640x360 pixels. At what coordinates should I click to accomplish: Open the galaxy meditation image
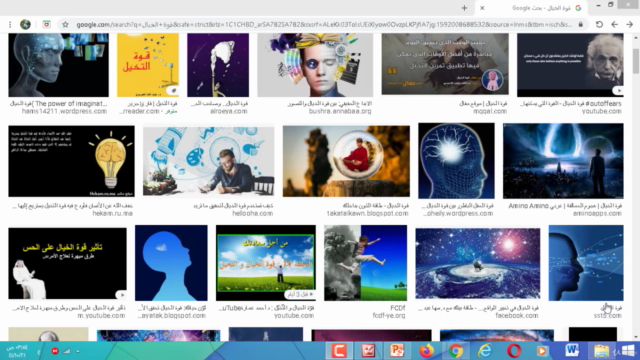(478, 263)
